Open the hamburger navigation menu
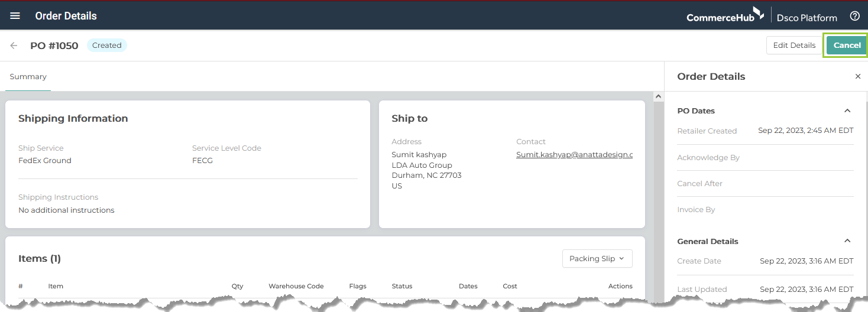868x312 pixels. click(15, 16)
